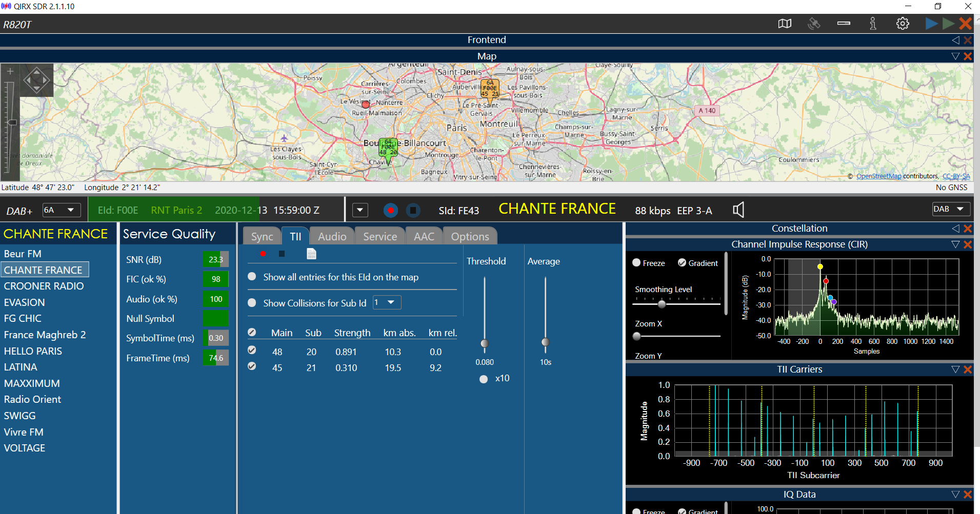980x514 pixels.
Task: Select Radio Orient service
Action: (x=32, y=399)
